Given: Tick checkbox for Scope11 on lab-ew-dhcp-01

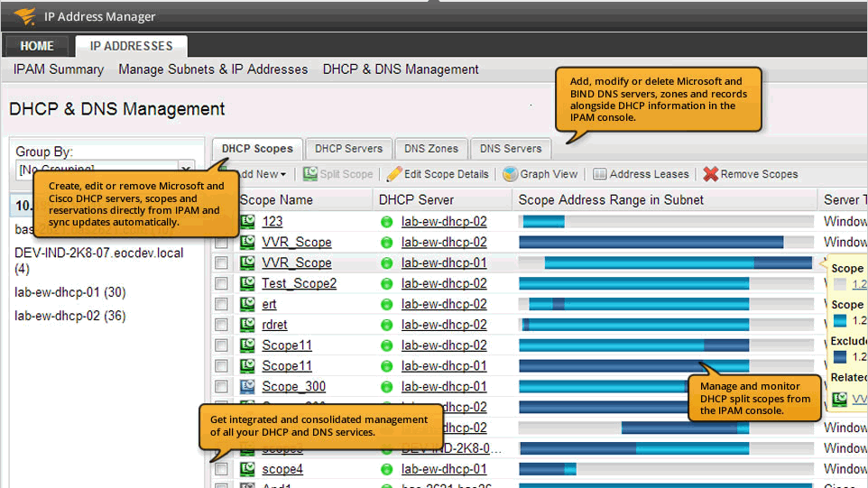Looking at the screenshot, I should pyautogui.click(x=221, y=365).
